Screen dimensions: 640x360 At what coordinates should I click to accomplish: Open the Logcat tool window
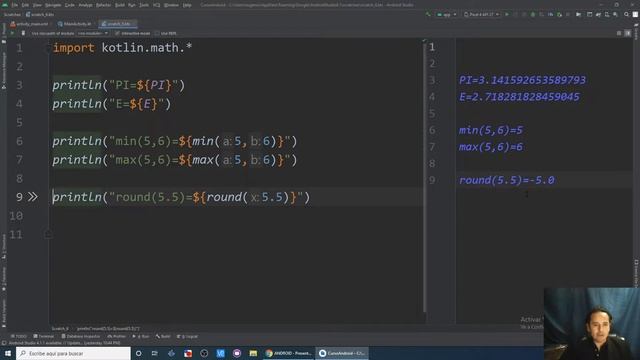188,336
